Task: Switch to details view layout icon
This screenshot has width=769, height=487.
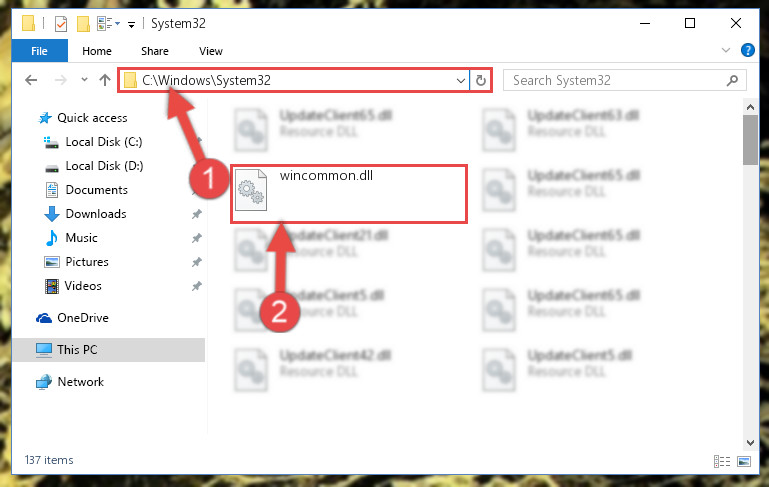Action: [x=721, y=461]
